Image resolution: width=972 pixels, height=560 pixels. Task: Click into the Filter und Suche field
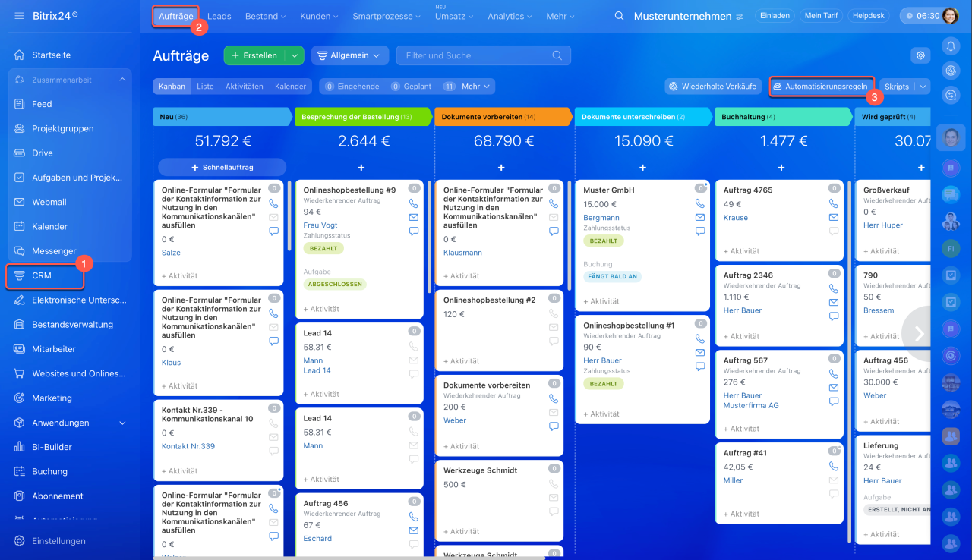(x=483, y=55)
